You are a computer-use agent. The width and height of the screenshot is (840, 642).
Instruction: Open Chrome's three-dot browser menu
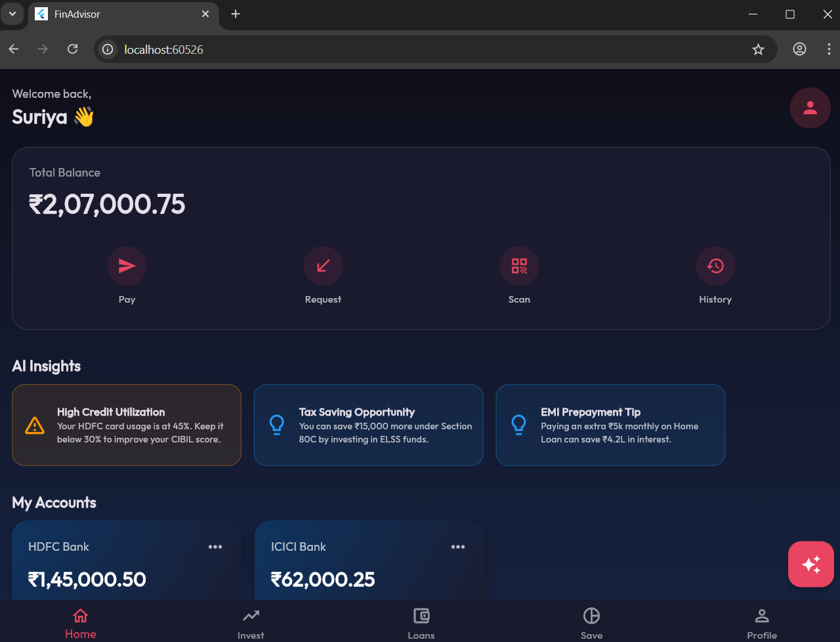[828, 49]
